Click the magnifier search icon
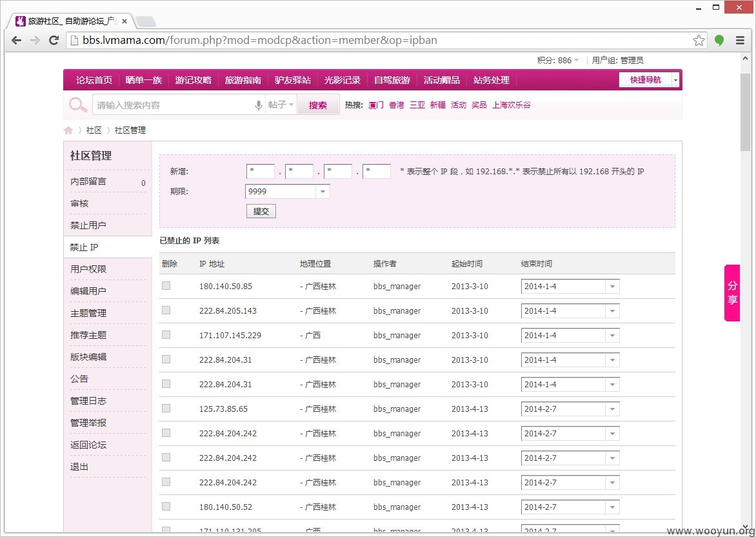The width and height of the screenshot is (756, 537). [x=77, y=105]
